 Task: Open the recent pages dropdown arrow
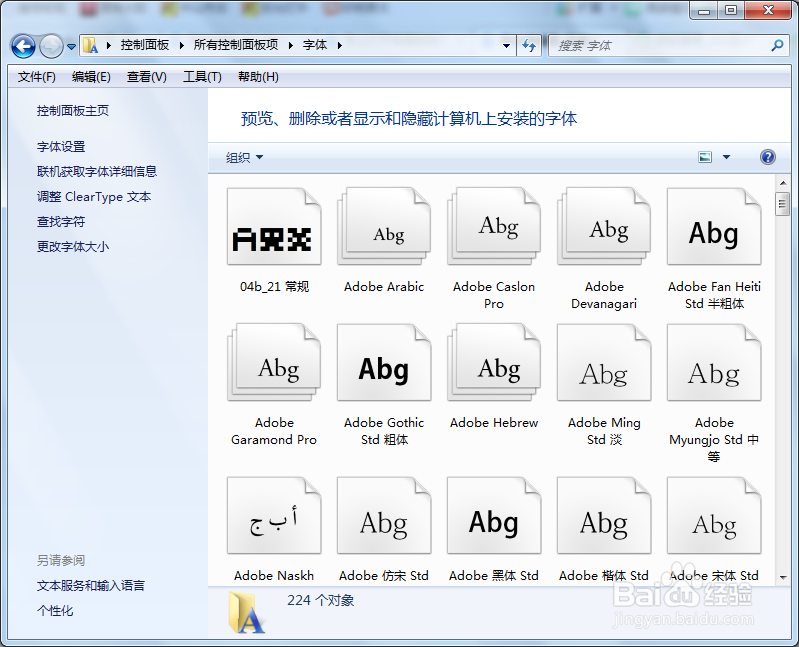point(71,46)
